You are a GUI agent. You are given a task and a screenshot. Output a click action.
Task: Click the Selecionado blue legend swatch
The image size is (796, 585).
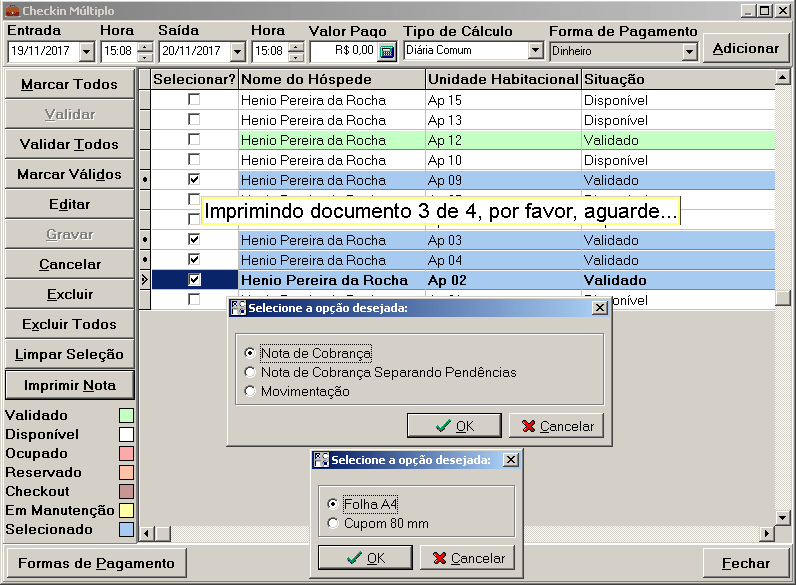pos(126,530)
